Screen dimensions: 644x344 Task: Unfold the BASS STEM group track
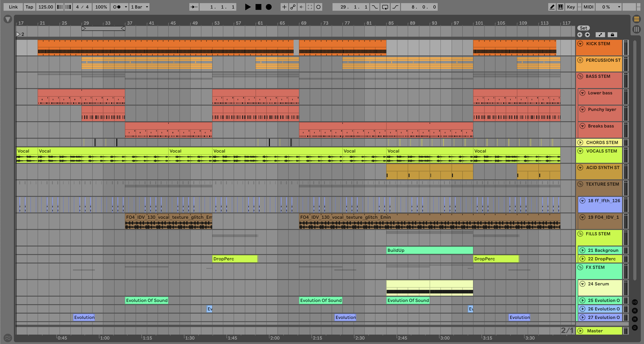580,76
